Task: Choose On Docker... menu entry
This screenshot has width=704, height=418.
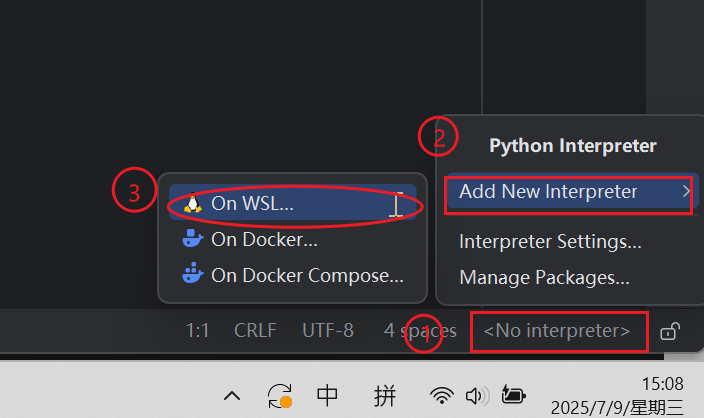Action: [x=264, y=239]
